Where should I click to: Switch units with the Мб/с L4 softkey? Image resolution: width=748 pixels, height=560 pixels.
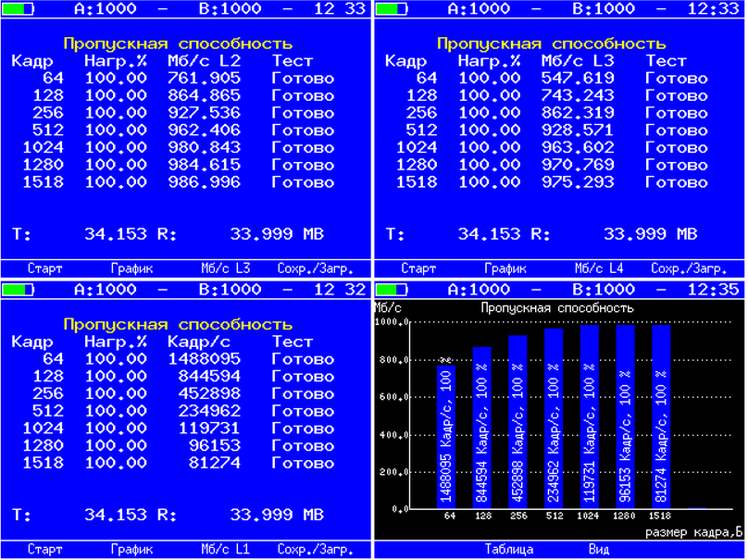point(599,268)
